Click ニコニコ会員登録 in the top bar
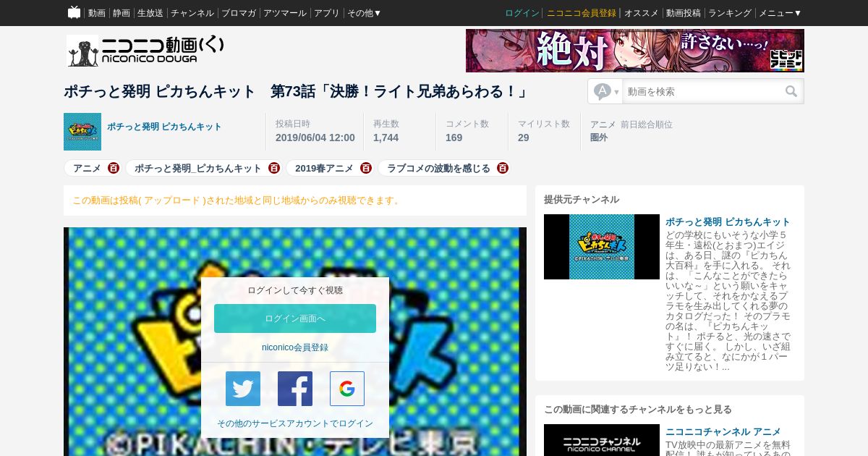The height and width of the screenshot is (456, 868). (582, 13)
